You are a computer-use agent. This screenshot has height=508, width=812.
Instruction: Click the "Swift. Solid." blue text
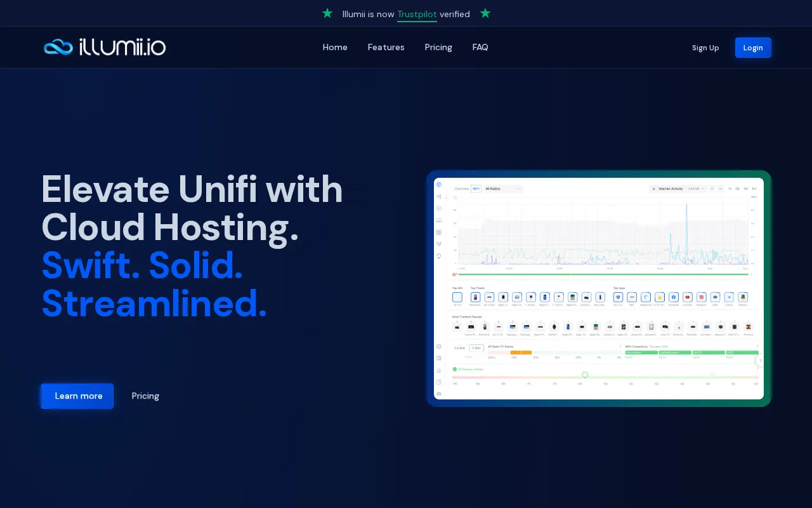[142, 265]
